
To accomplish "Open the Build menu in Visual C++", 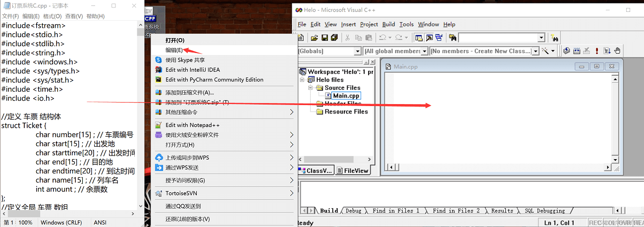I will [389, 24].
